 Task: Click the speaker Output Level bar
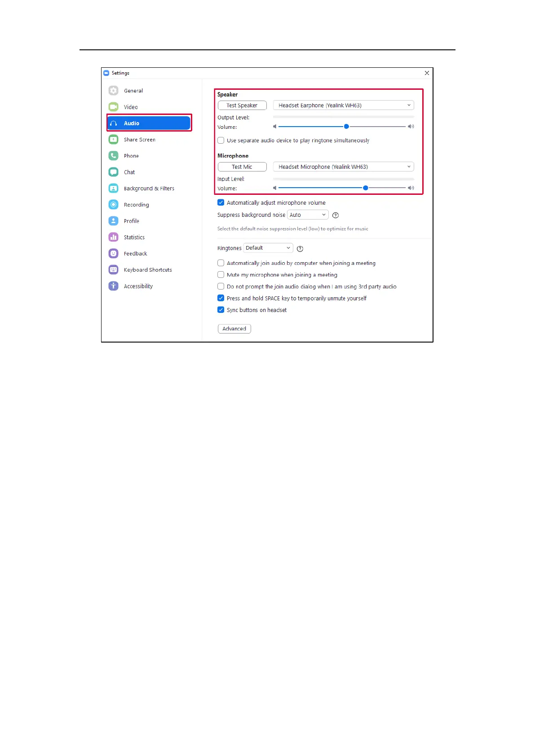pyautogui.click(x=344, y=117)
